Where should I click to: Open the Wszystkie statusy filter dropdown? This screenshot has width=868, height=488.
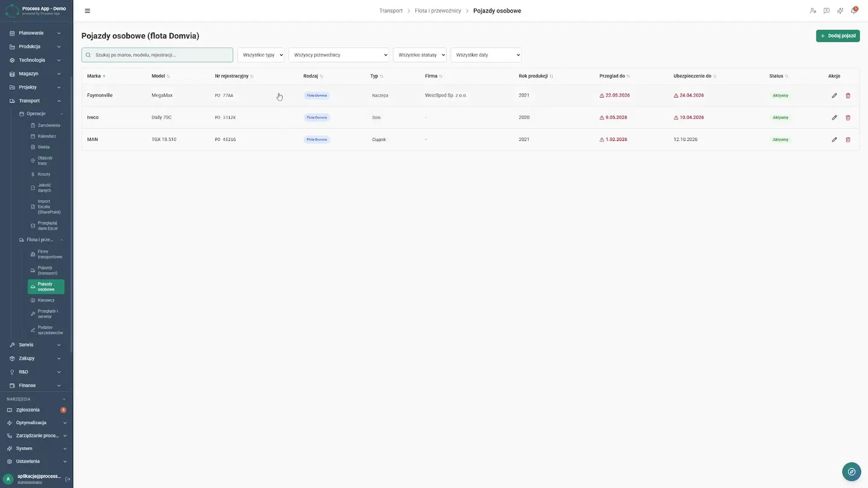click(420, 55)
